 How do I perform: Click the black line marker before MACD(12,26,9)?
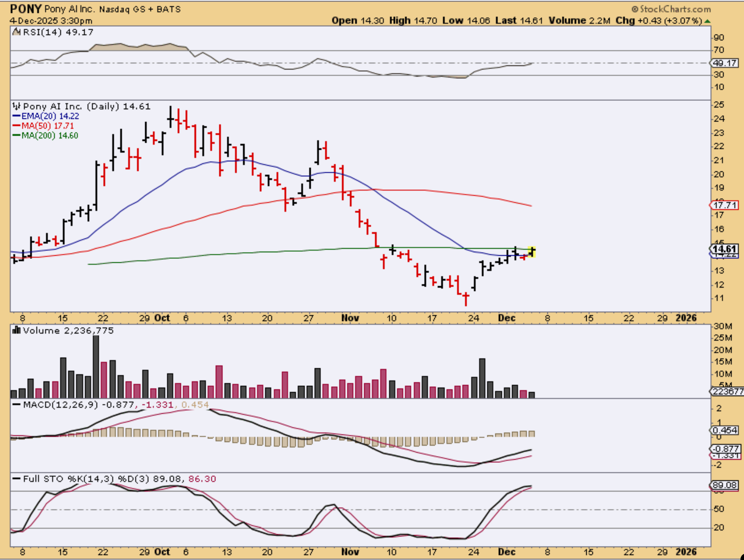click(x=16, y=404)
